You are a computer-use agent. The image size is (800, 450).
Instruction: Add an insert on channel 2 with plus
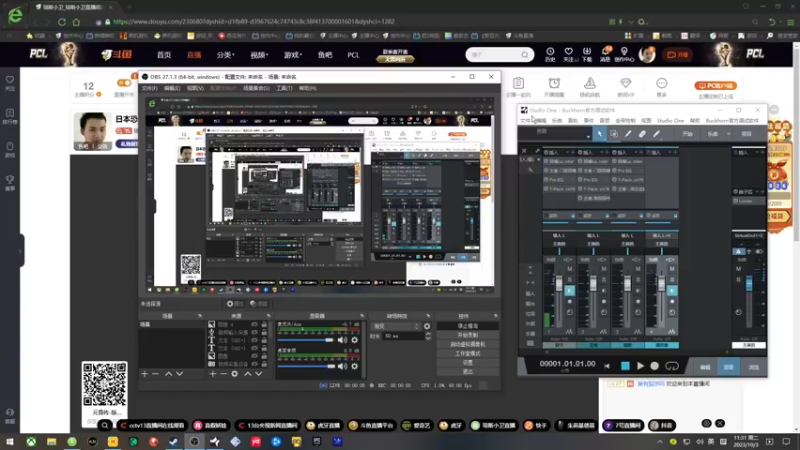tap(607, 153)
